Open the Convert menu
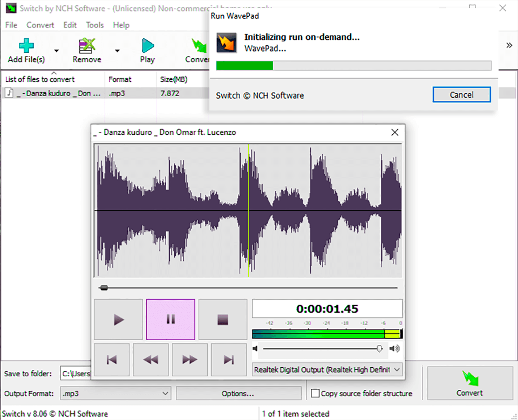The image size is (518, 420). coord(40,25)
